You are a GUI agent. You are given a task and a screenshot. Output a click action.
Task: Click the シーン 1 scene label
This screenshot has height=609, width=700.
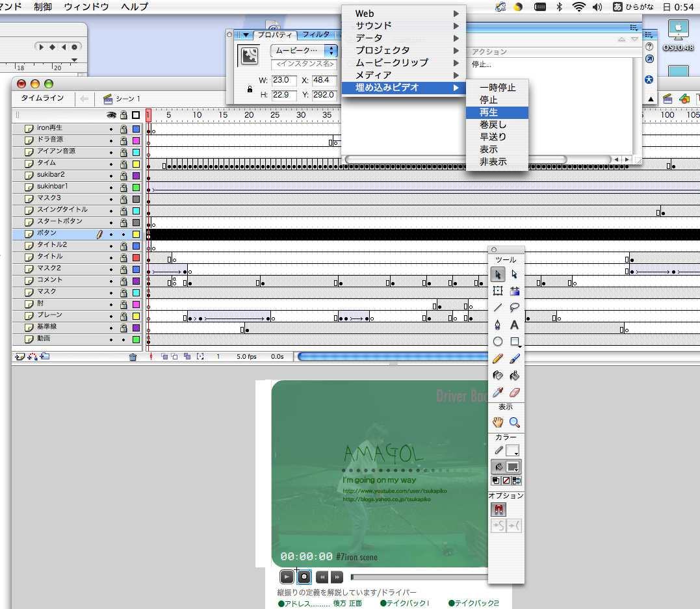click(127, 99)
